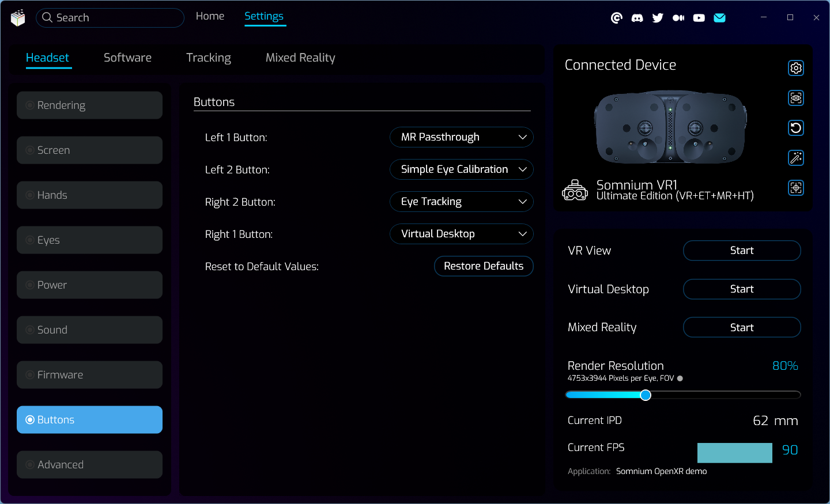Select the Firmware settings category

point(89,375)
